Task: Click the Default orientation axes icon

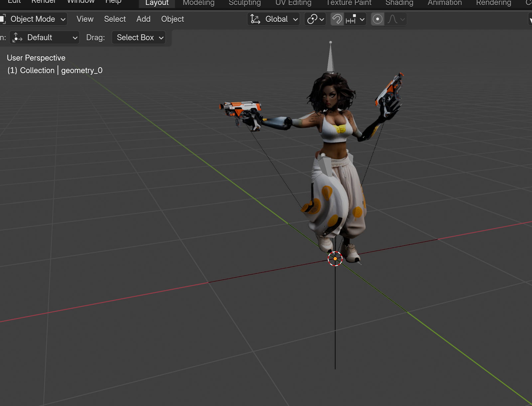Action: 17,38
